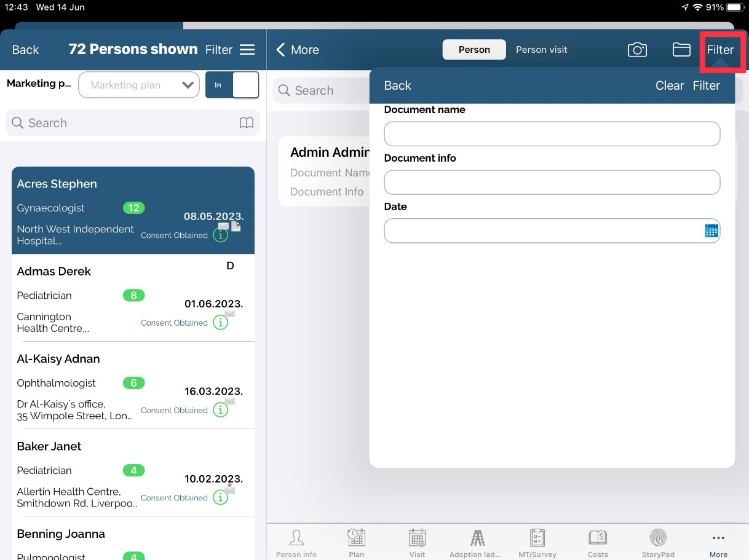Tap the hamburger menu icon beside Filter
The width and height of the screenshot is (749, 560).
[x=247, y=50]
